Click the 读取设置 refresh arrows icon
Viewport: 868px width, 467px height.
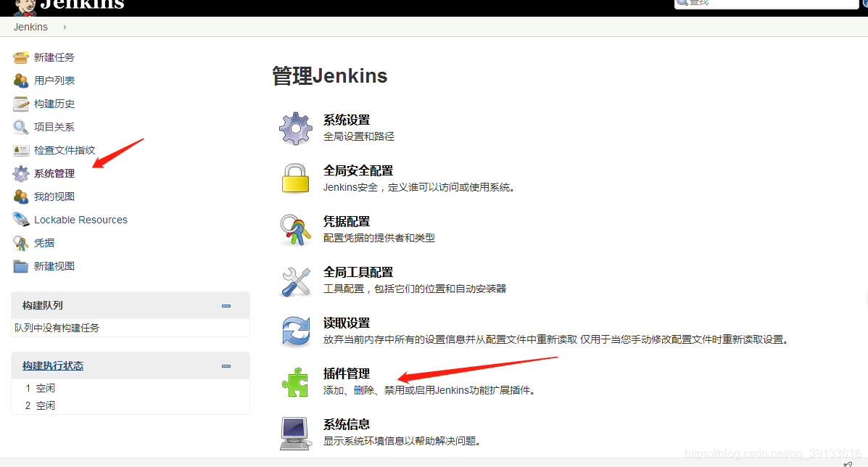296,331
